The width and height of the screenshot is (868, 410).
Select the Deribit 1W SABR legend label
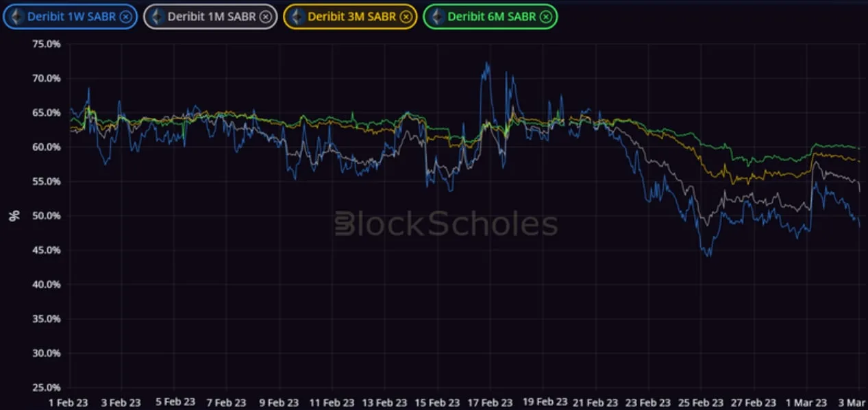(71, 17)
